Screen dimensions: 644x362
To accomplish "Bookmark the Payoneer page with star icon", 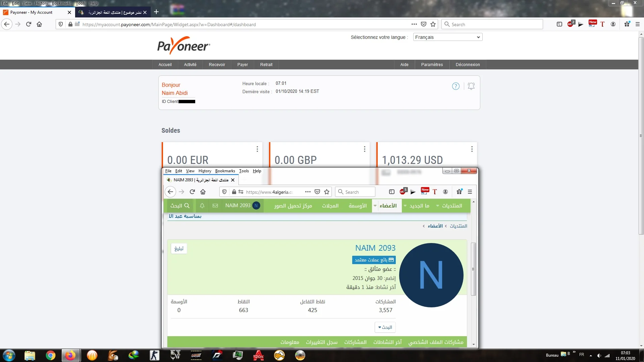I will (433, 24).
